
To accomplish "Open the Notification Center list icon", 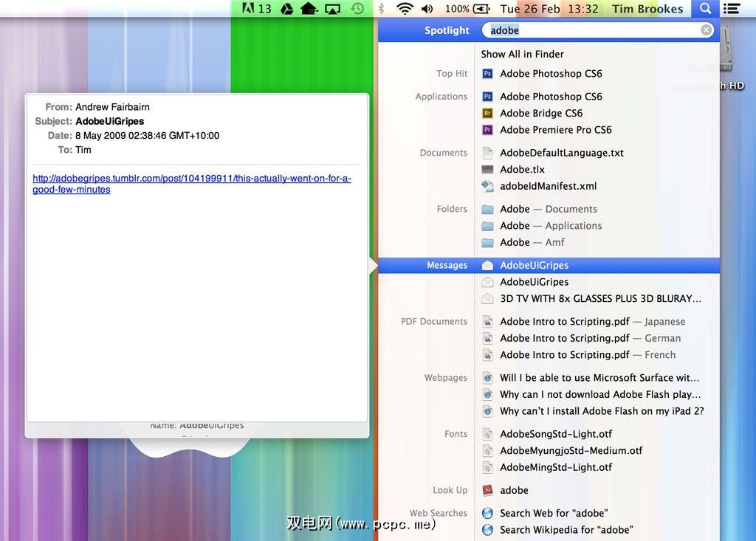I will click(x=732, y=9).
